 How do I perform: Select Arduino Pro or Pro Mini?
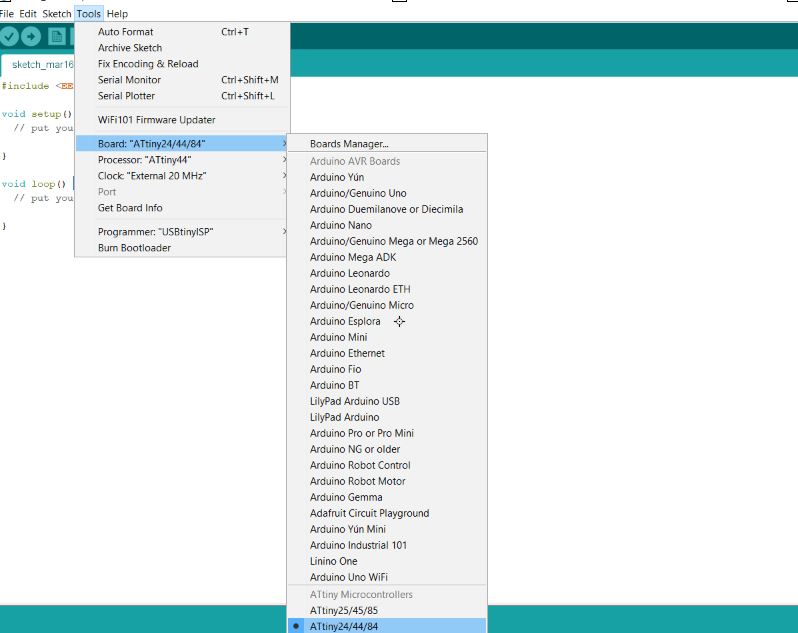(x=387, y=433)
